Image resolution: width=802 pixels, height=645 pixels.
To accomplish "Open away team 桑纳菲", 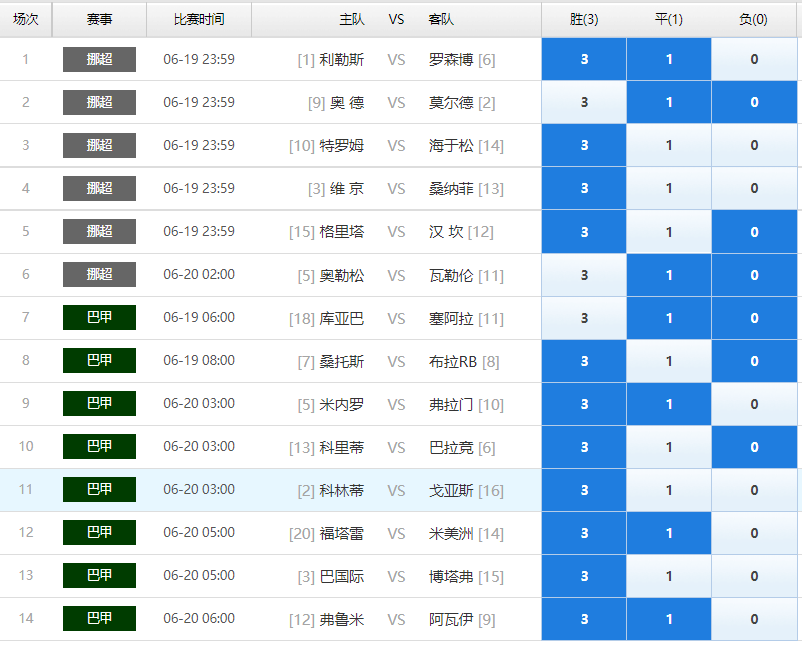I will (x=451, y=189).
